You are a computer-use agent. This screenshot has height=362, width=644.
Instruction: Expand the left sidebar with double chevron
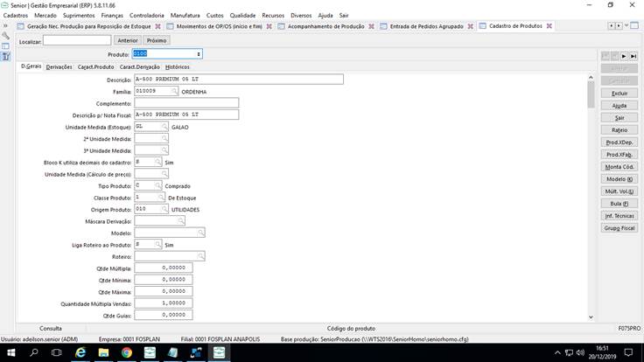coord(5,26)
